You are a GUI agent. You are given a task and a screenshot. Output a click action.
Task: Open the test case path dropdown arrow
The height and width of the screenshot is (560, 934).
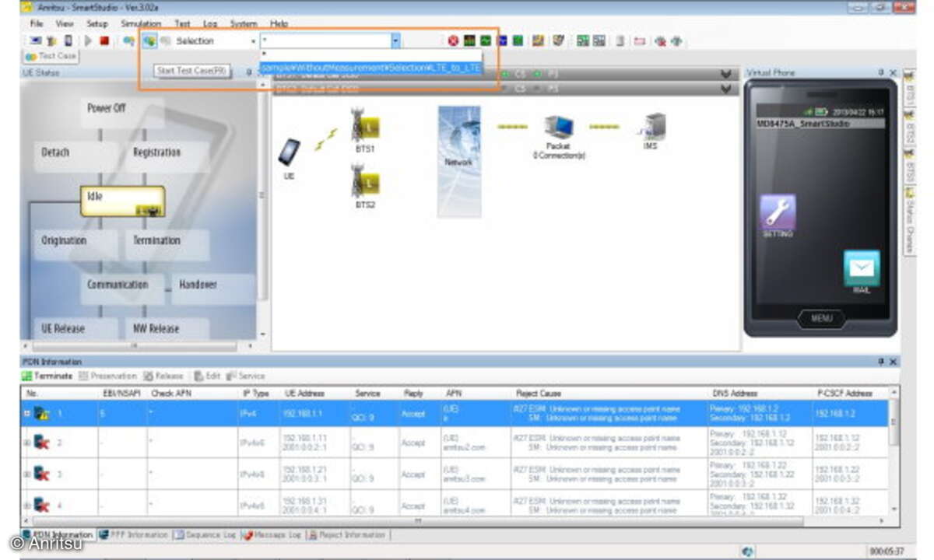[395, 41]
